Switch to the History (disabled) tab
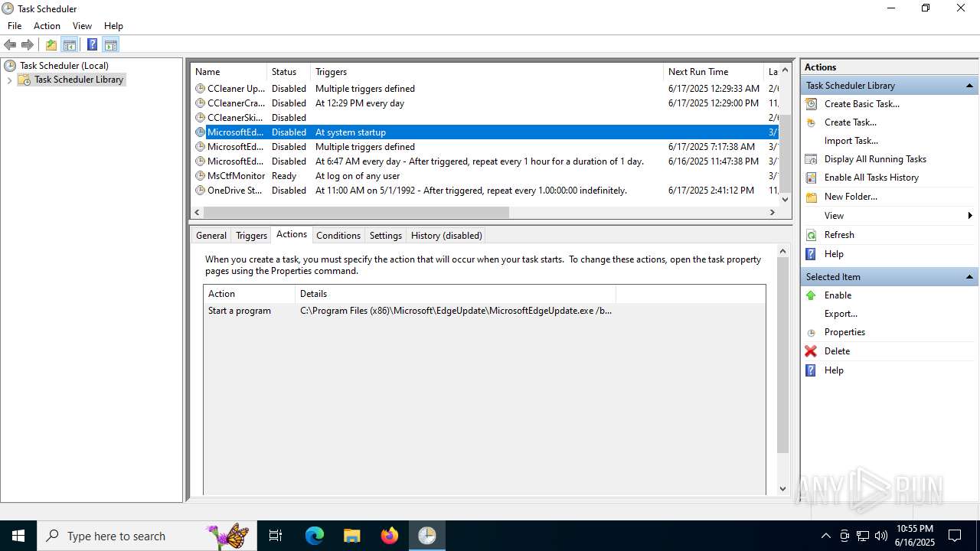 tap(446, 236)
